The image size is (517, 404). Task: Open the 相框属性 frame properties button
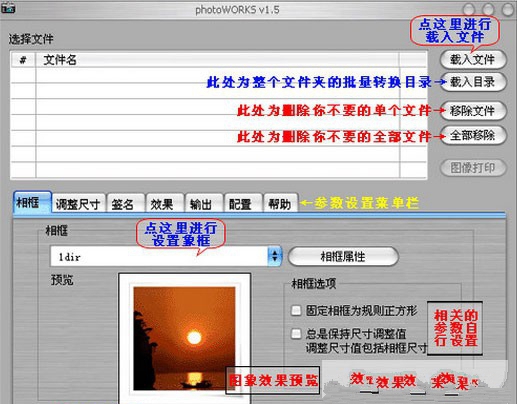coord(343,256)
